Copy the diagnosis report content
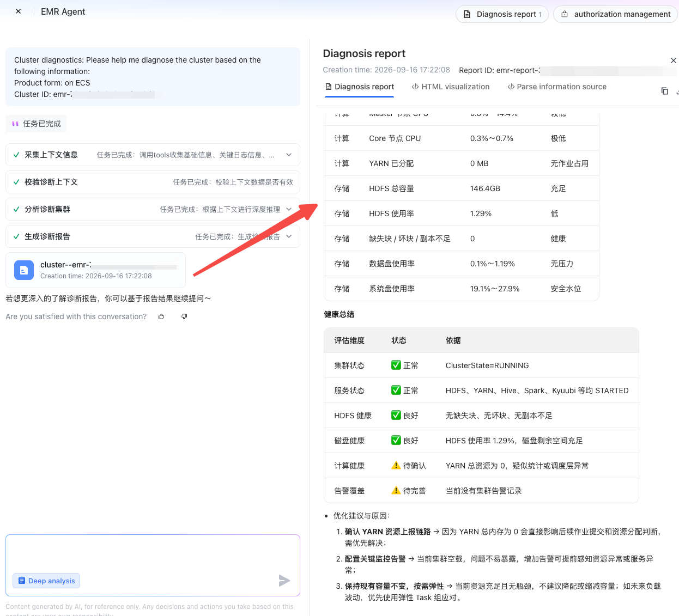 click(x=664, y=91)
